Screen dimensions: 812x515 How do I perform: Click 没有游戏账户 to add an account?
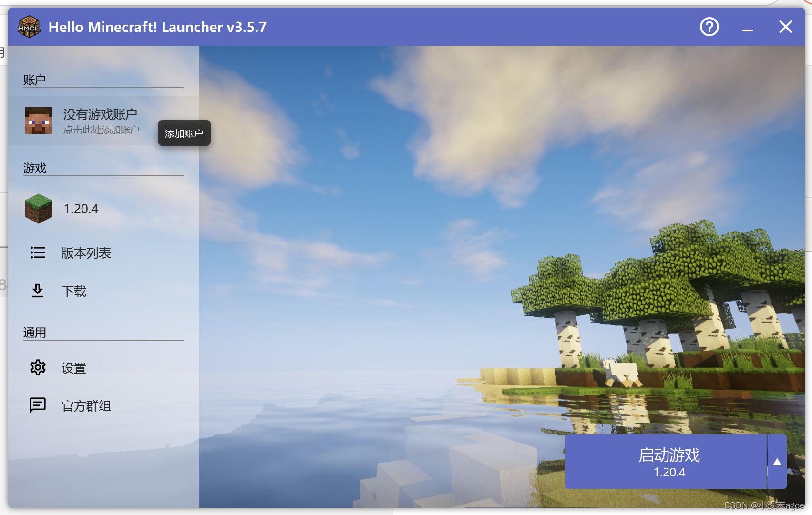point(100,114)
